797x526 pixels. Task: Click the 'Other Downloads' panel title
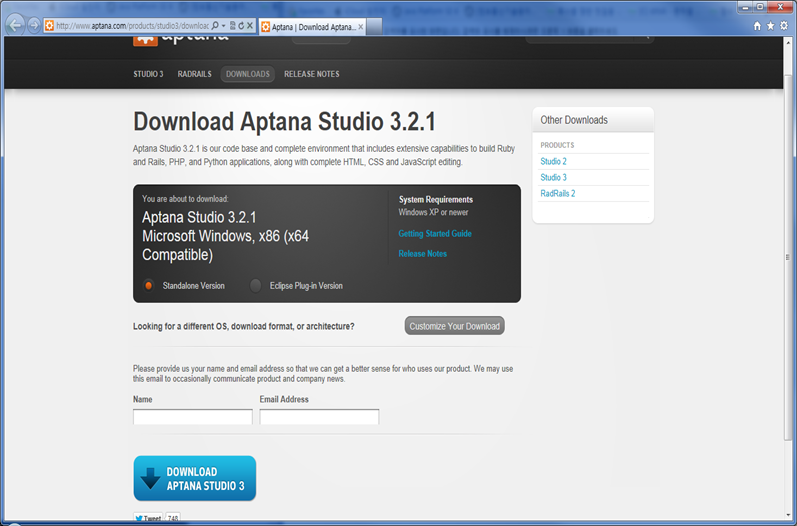pyautogui.click(x=574, y=120)
